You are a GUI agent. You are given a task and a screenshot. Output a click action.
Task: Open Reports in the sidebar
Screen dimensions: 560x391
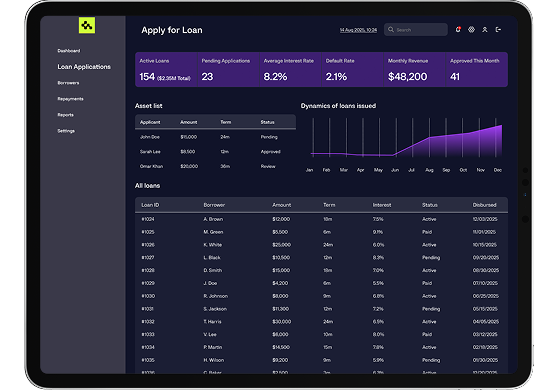pyautogui.click(x=65, y=115)
